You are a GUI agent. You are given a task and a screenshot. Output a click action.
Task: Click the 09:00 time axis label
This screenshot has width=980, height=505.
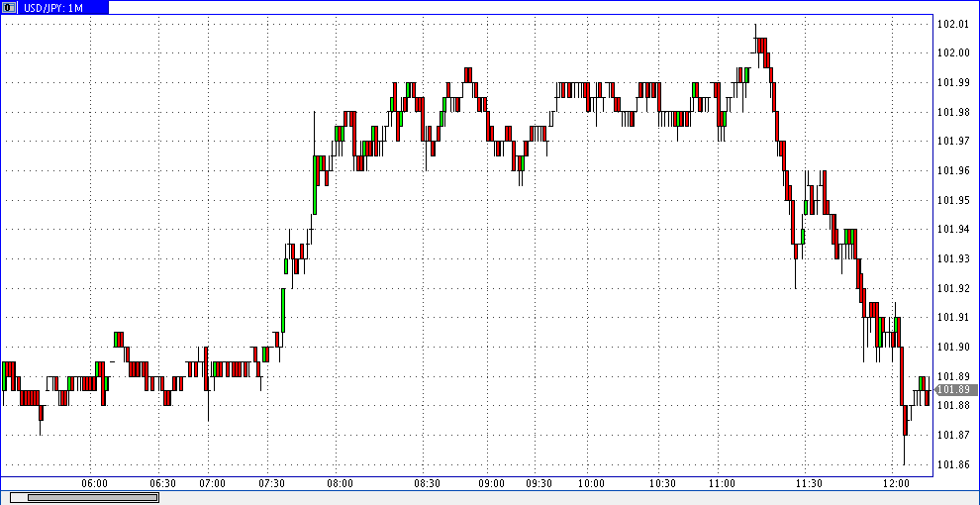click(x=491, y=484)
